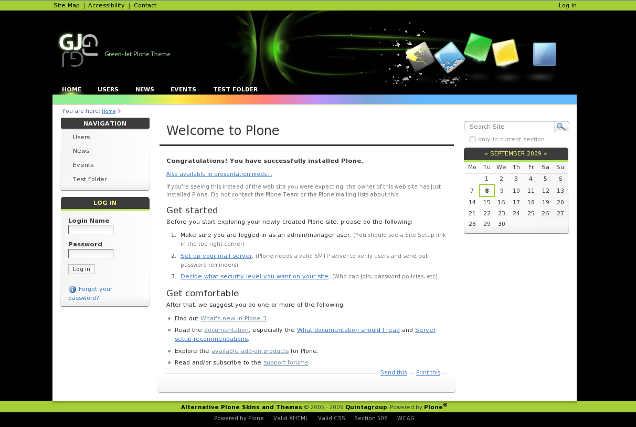This screenshot has height=427, width=636.
Task: Open What documentation should I read link
Action: [348, 330]
